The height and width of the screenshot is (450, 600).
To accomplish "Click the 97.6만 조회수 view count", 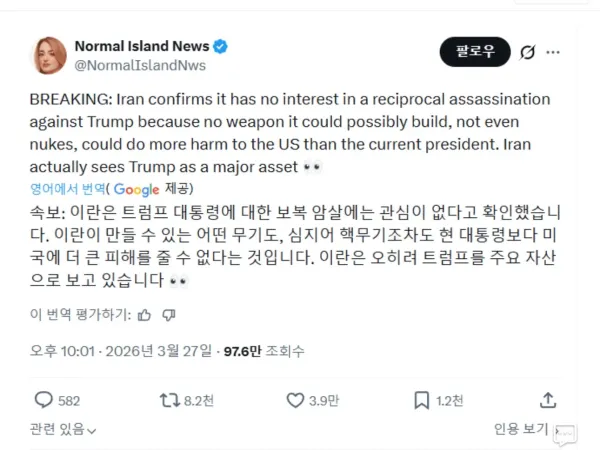I will pos(264,351).
